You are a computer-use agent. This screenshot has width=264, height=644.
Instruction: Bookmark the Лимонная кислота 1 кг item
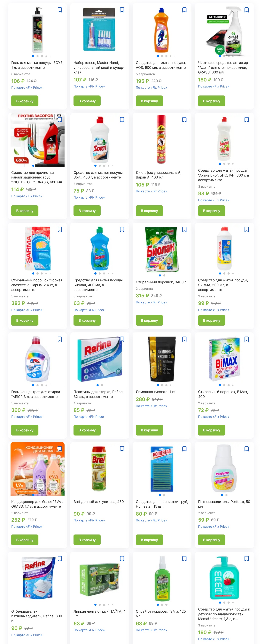[184, 339]
